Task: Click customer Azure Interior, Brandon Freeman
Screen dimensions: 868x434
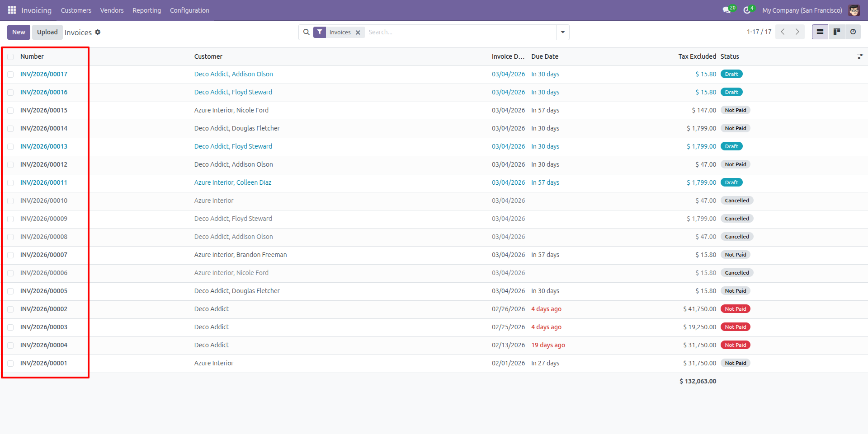Action: 241,255
